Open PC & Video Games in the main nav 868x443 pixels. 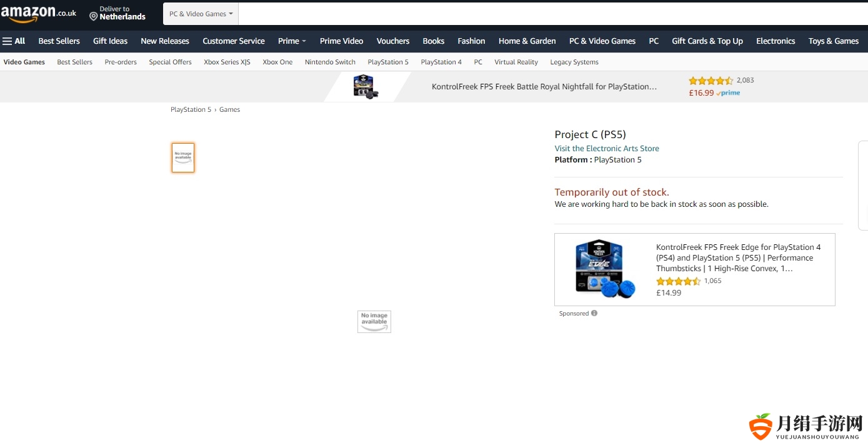coord(602,41)
